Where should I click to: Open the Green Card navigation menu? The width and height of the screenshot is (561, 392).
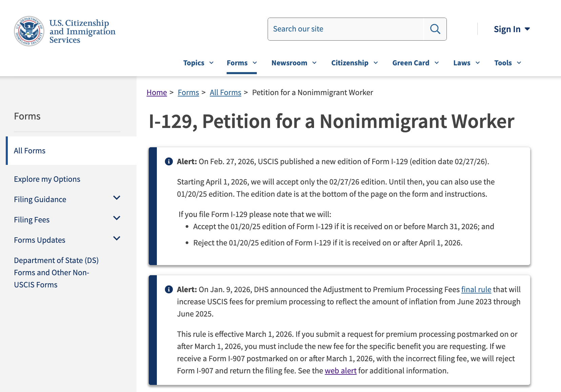(x=415, y=63)
